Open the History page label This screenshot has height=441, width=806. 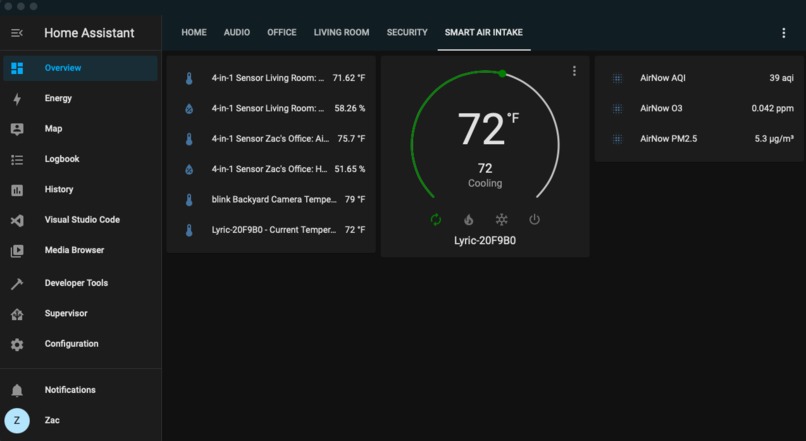[x=59, y=190]
